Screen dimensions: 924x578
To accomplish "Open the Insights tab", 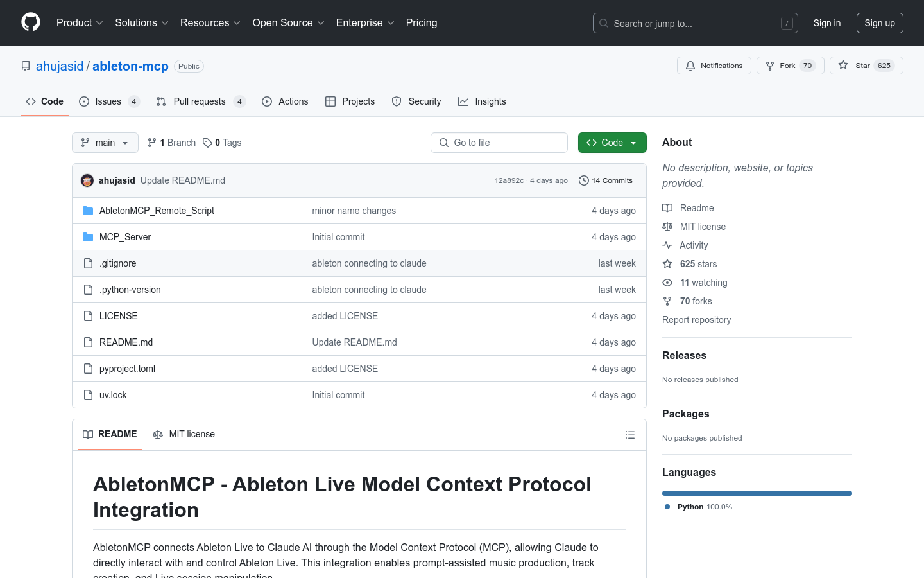I will click(482, 101).
